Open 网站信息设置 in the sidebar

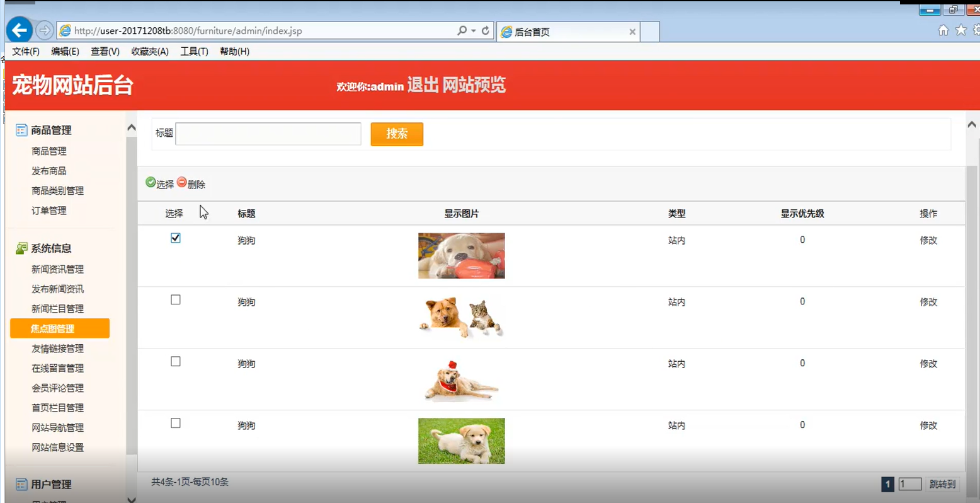[58, 448]
